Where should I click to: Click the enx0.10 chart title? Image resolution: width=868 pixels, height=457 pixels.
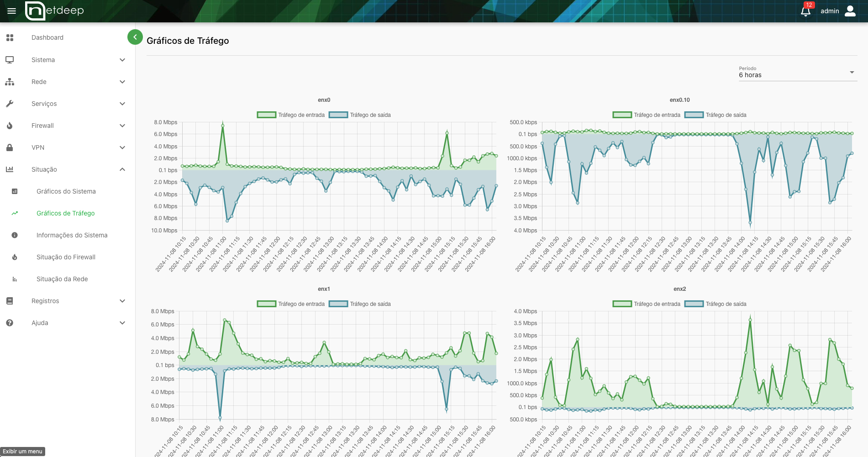coord(679,100)
